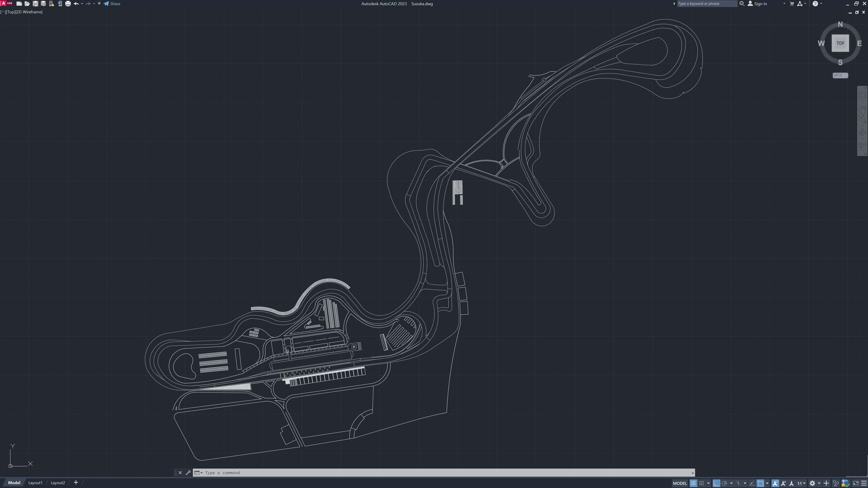Open a file with the Open folder icon
The height and width of the screenshot is (488, 868).
[27, 4]
